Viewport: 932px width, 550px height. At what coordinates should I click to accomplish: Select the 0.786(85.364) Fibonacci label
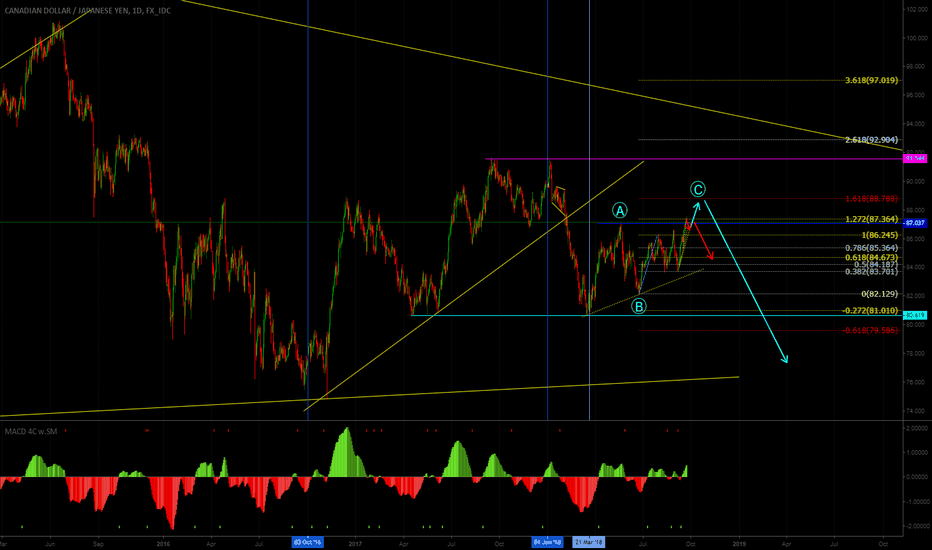[x=871, y=248]
